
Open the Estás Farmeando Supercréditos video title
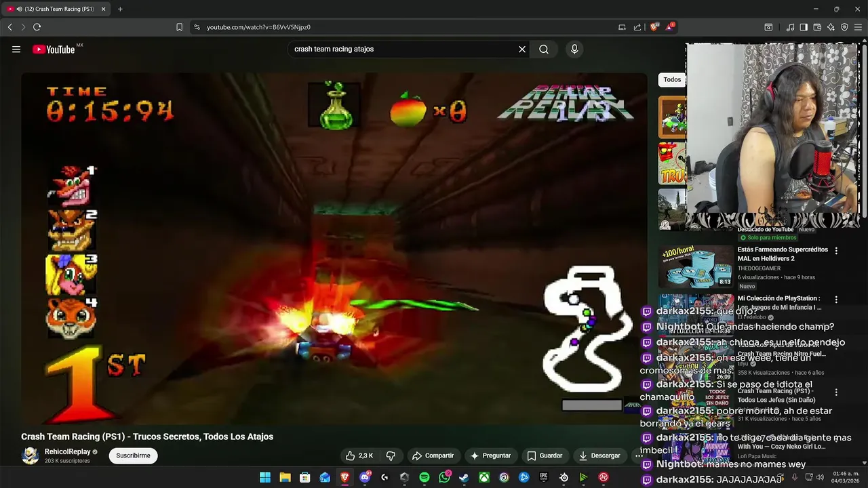[783, 254]
